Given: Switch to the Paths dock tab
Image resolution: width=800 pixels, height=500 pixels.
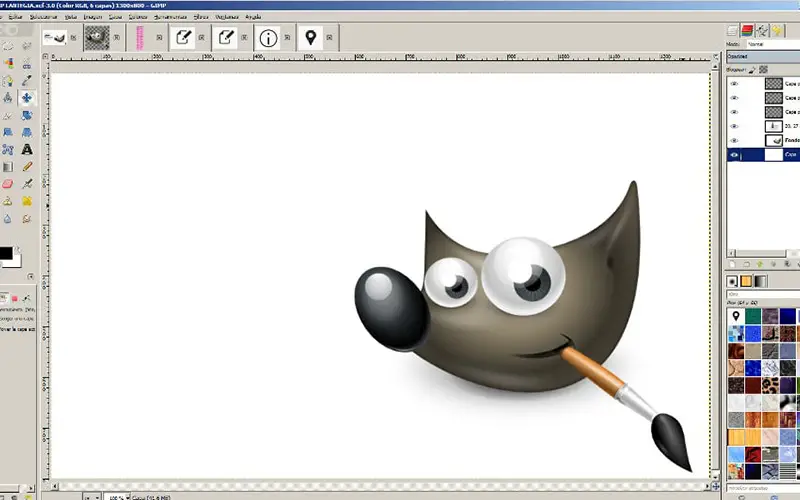Looking at the screenshot, I should [762, 31].
